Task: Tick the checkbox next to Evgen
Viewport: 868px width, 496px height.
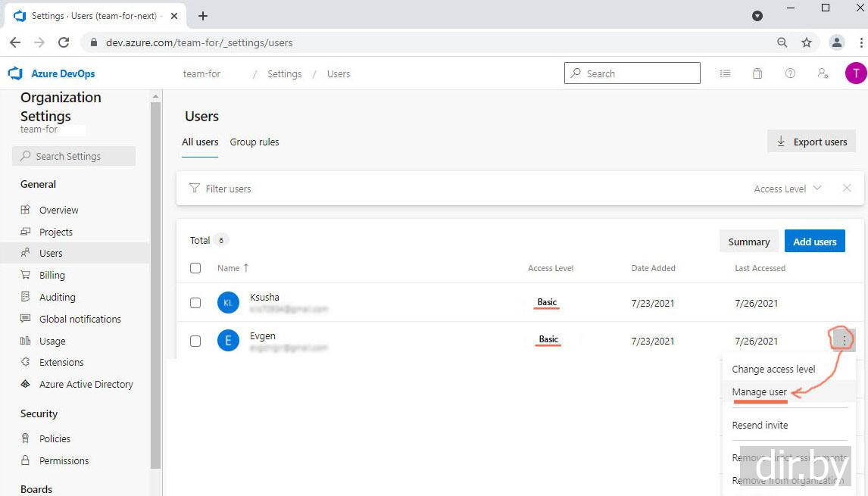Action: tap(195, 341)
